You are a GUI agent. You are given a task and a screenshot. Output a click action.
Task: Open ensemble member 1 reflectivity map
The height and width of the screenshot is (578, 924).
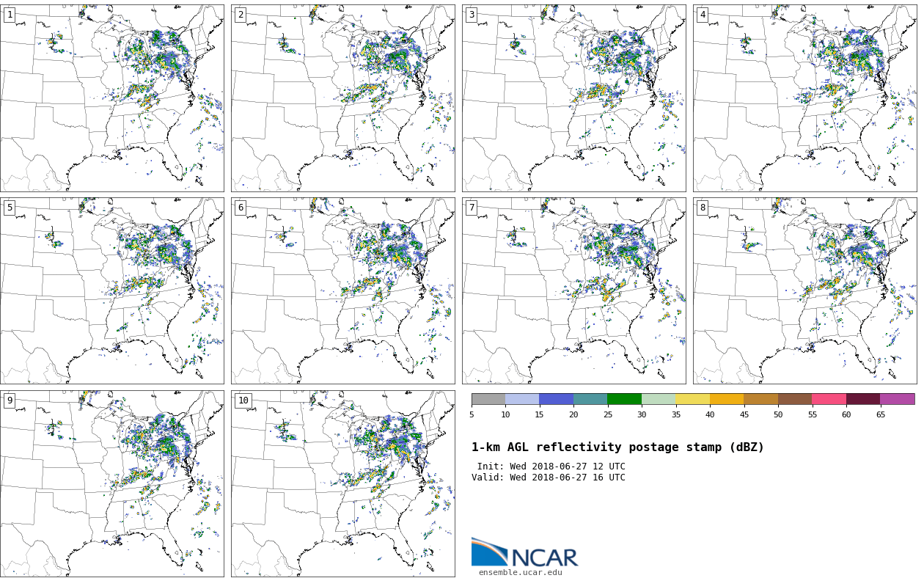(112, 98)
